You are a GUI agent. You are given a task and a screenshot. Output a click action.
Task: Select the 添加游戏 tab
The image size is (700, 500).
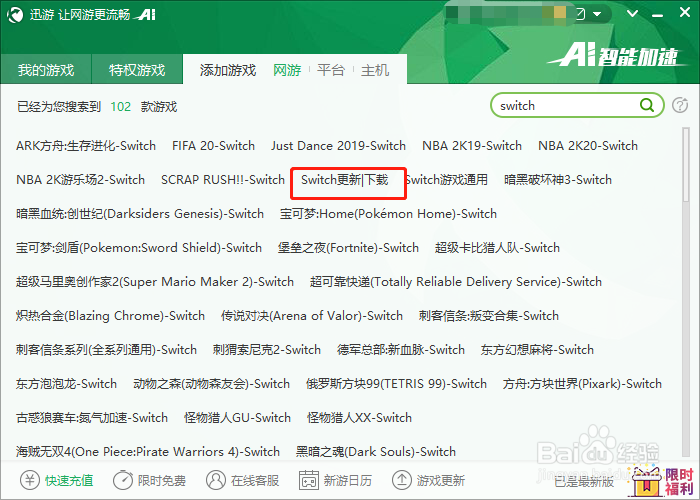point(228,70)
